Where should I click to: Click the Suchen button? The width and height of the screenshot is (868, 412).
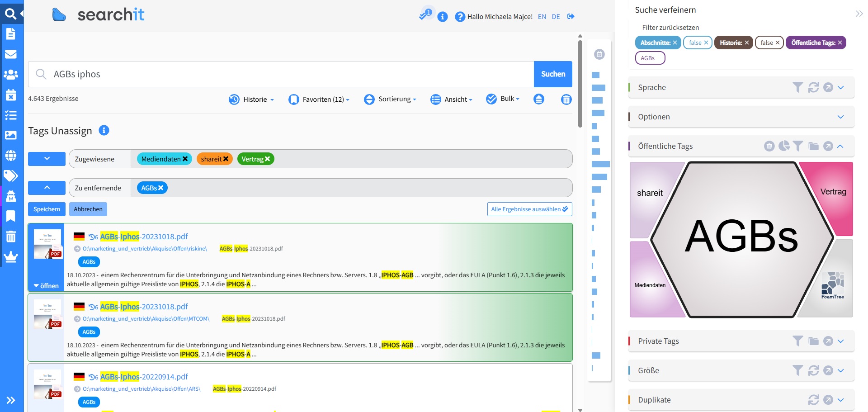(x=553, y=74)
